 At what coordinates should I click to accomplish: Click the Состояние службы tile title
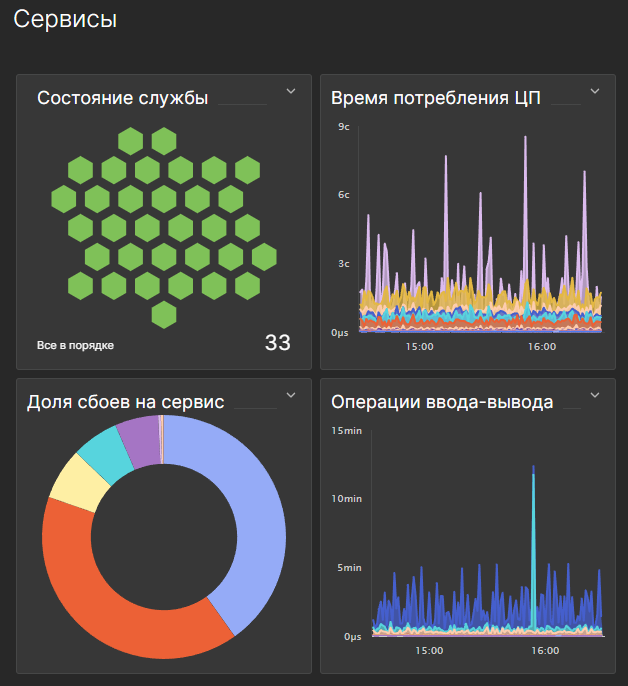pos(122,98)
